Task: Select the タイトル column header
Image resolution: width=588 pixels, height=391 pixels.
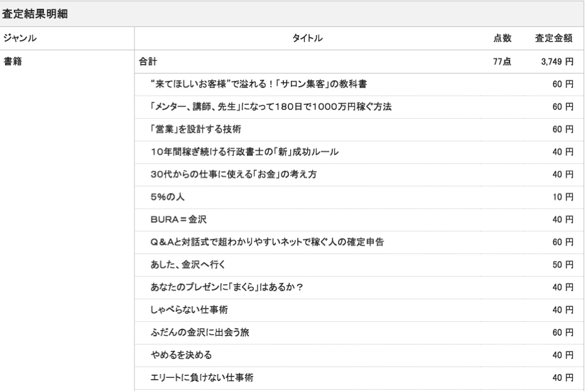Action: click(x=307, y=38)
